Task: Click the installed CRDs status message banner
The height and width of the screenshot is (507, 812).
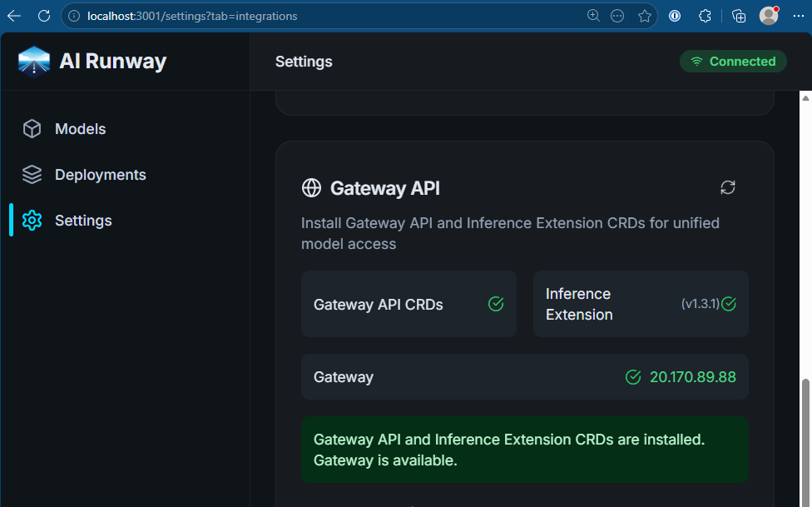Action: click(524, 450)
